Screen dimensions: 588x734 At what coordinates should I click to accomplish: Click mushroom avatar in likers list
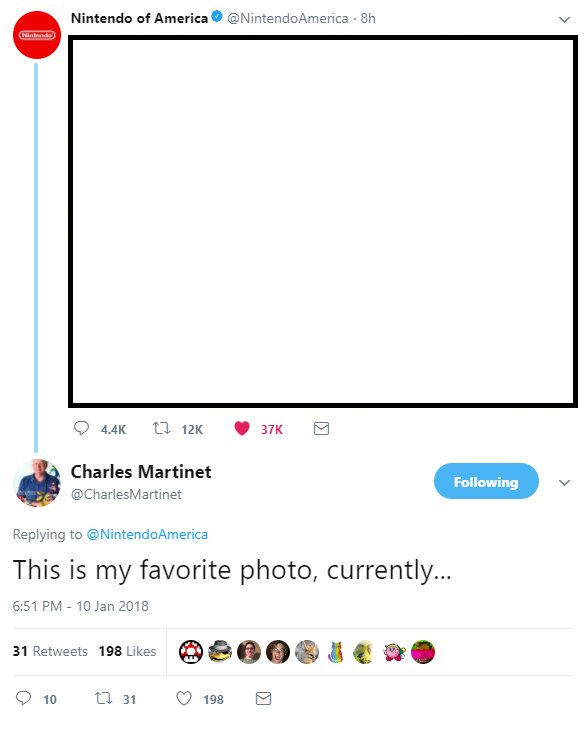[x=191, y=652]
